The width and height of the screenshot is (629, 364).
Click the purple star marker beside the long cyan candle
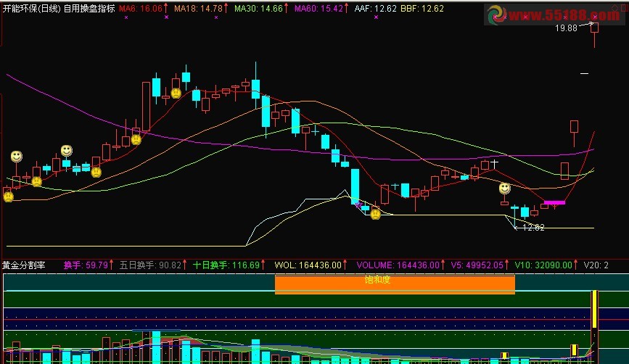pos(358,205)
